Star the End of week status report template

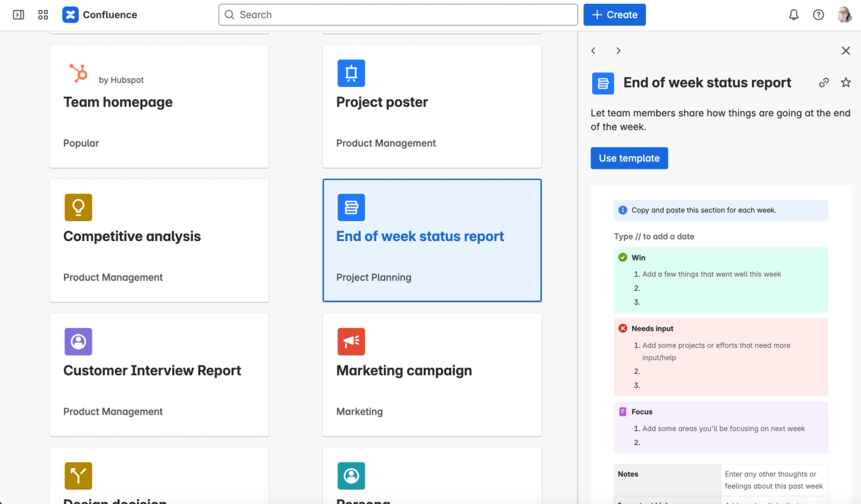pyautogui.click(x=846, y=82)
